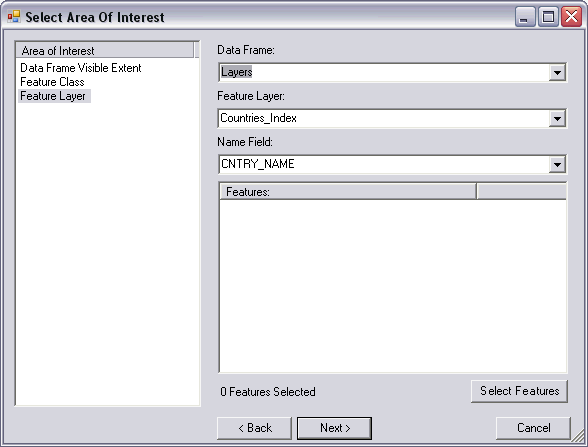Click the dialog title bar app icon
Screen dimensions: 588x447
point(14,16)
